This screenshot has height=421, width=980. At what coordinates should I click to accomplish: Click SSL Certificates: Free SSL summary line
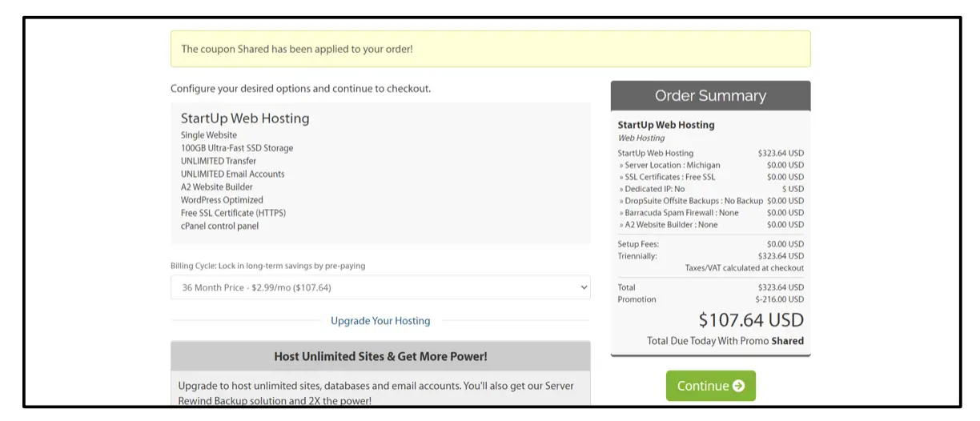click(668, 177)
